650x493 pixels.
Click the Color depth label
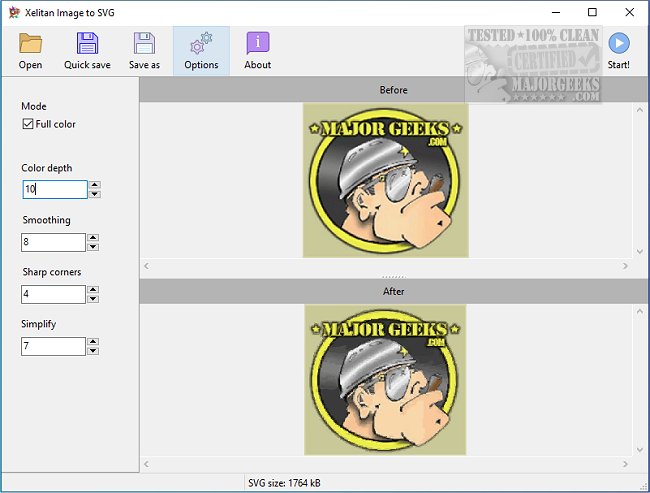[x=47, y=168]
